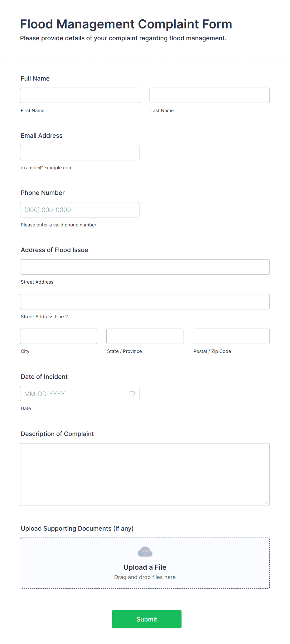Screen dimensions: 290x644
Task: Click the file drag-and-drop area
Action: pos(145,563)
